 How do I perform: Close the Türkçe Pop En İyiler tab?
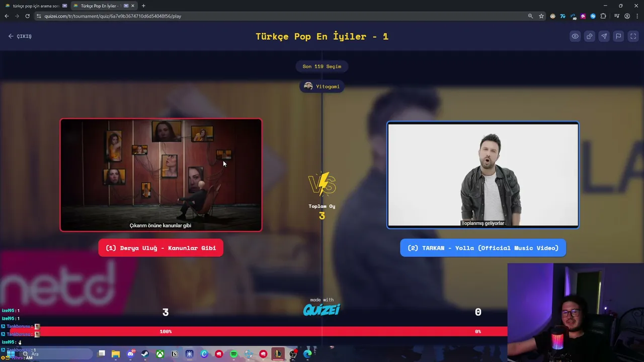(133, 6)
